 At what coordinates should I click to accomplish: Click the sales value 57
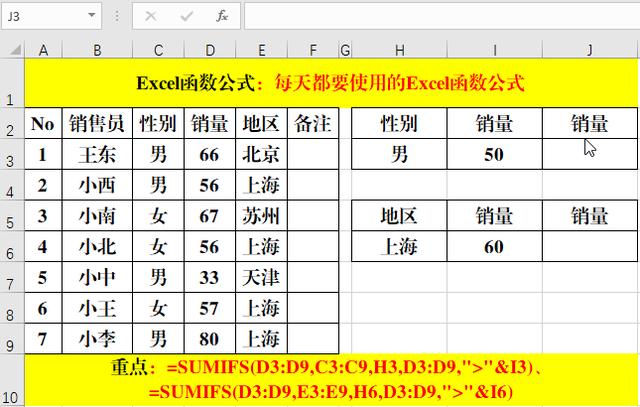pos(210,308)
